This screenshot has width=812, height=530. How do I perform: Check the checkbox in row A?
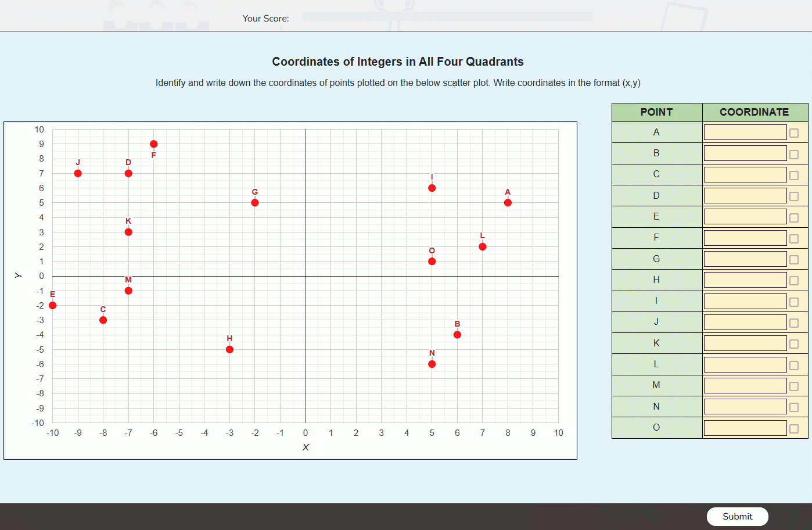coord(795,132)
